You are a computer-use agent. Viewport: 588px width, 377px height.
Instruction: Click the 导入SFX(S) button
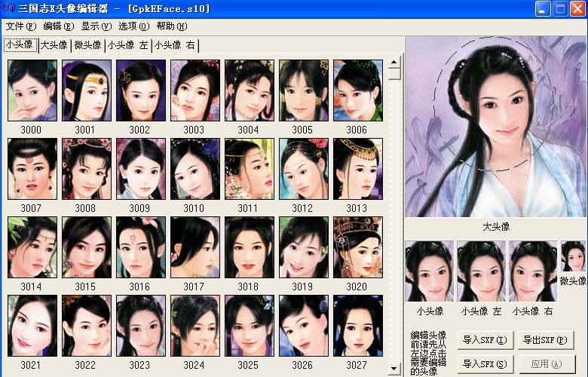(485, 364)
